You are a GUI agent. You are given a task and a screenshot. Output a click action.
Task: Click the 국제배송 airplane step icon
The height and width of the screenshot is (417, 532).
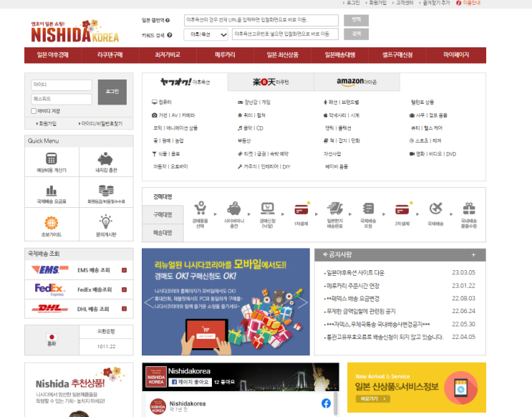[435, 208]
